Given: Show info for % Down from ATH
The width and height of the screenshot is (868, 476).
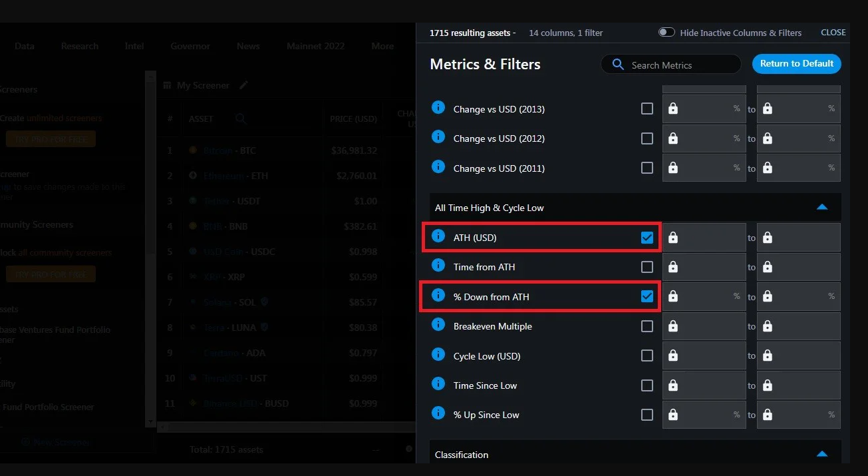Looking at the screenshot, I should click(x=438, y=296).
